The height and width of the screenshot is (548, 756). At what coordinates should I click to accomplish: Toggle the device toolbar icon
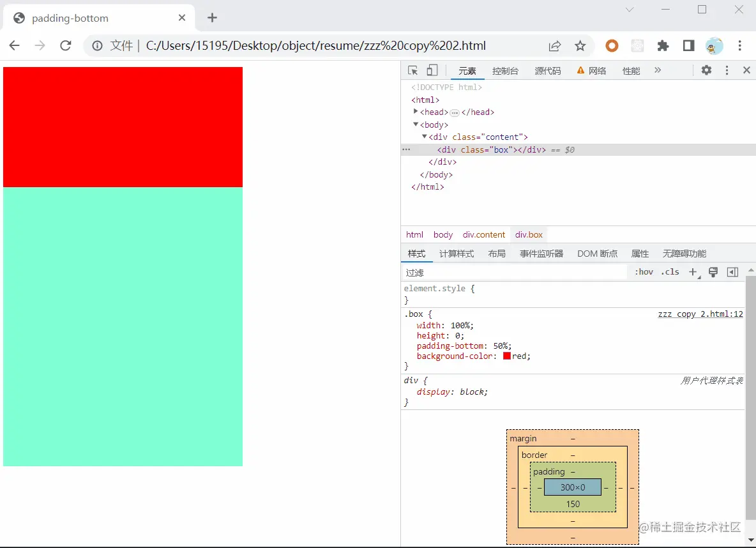[x=432, y=70]
